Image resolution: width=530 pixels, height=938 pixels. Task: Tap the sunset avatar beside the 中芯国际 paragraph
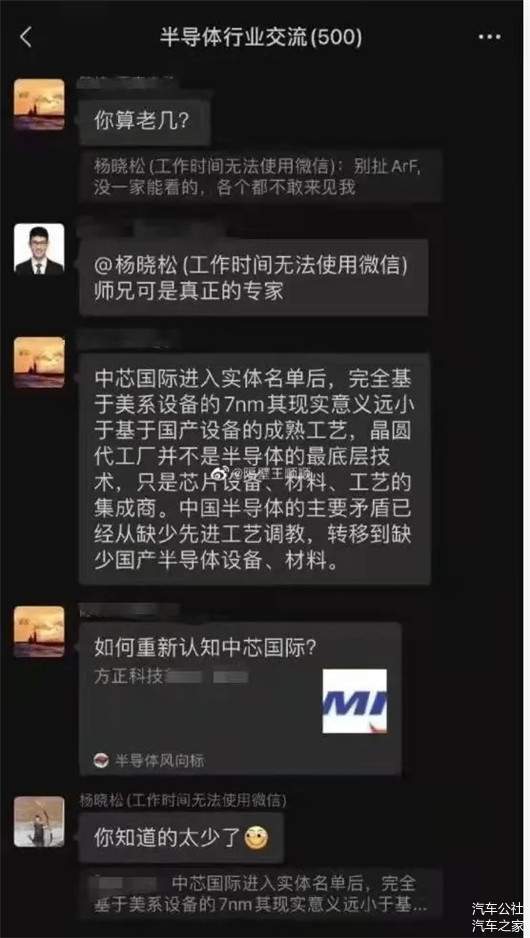39,363
